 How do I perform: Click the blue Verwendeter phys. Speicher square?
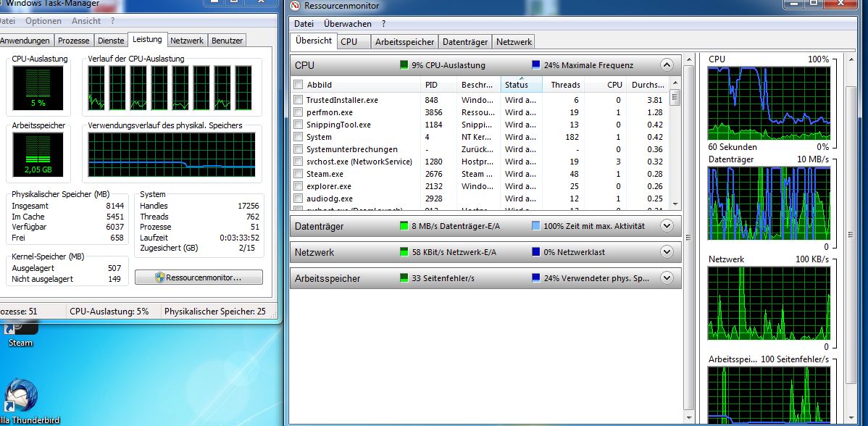coord(536,278)
